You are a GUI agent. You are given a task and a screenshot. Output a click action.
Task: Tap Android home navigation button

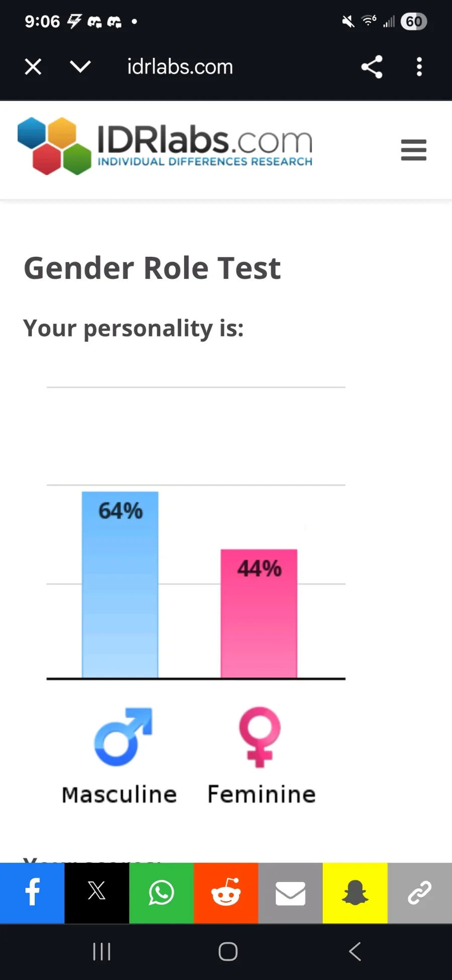(228, 951)
